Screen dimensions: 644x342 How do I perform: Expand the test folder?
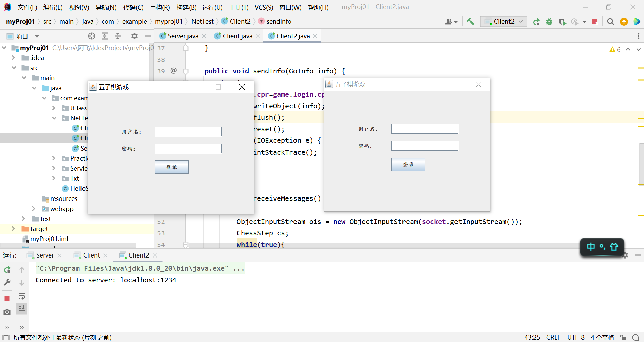coord(23,219)
